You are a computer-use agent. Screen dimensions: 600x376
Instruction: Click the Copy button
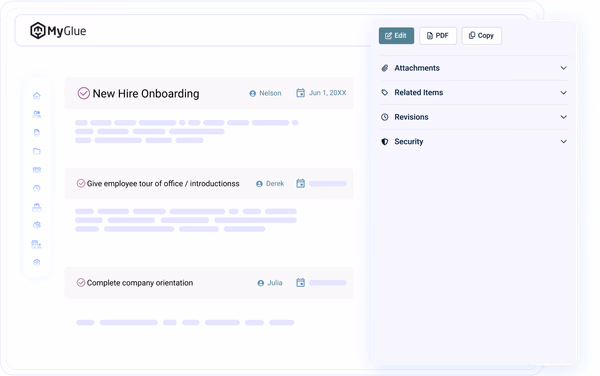coord(481,36)
